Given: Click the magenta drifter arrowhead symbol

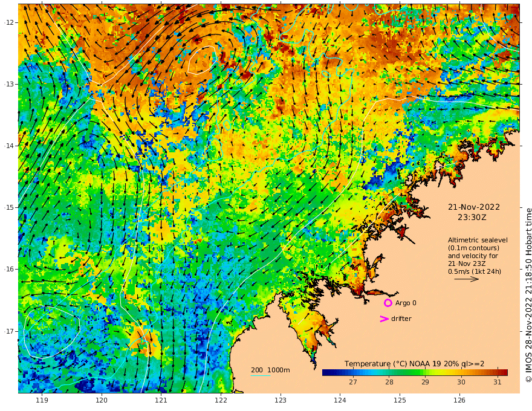Looking at the screenshot, I should [x=384, y=319].
